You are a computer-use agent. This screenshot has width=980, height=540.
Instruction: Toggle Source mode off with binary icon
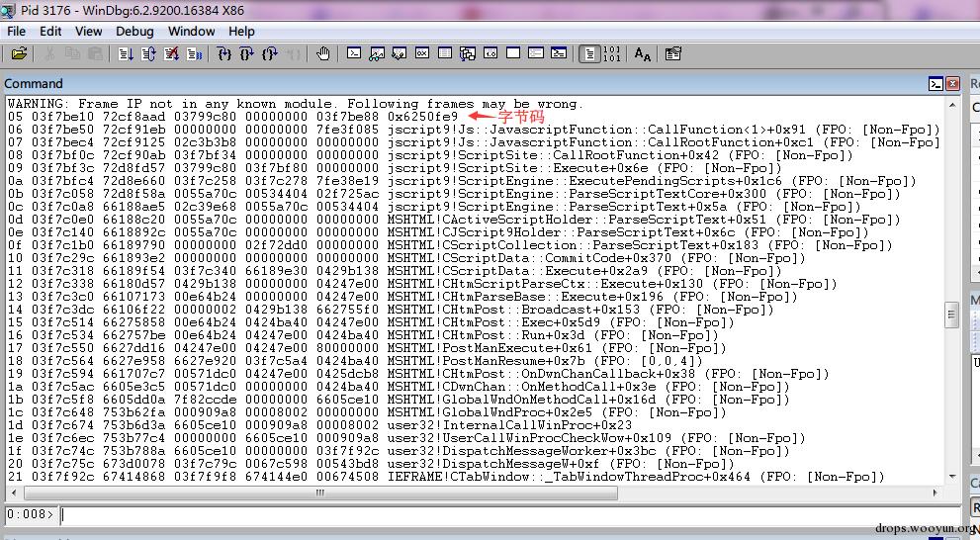click(611, 54)
